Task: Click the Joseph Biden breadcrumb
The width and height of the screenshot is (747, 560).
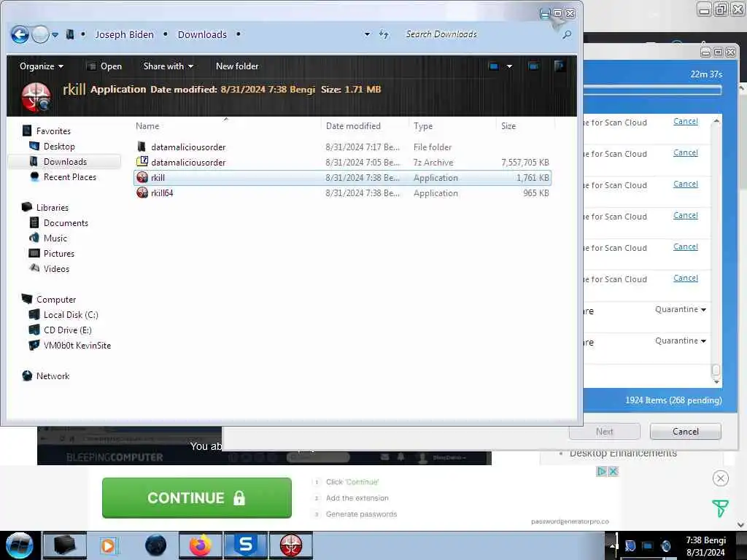Action: [124, 34]
